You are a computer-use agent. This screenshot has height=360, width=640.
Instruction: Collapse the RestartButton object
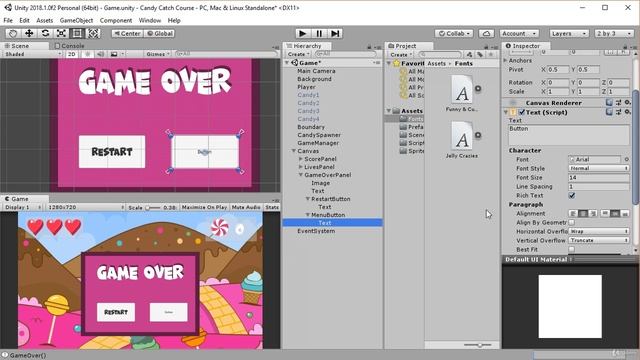(x=308, y=199)
